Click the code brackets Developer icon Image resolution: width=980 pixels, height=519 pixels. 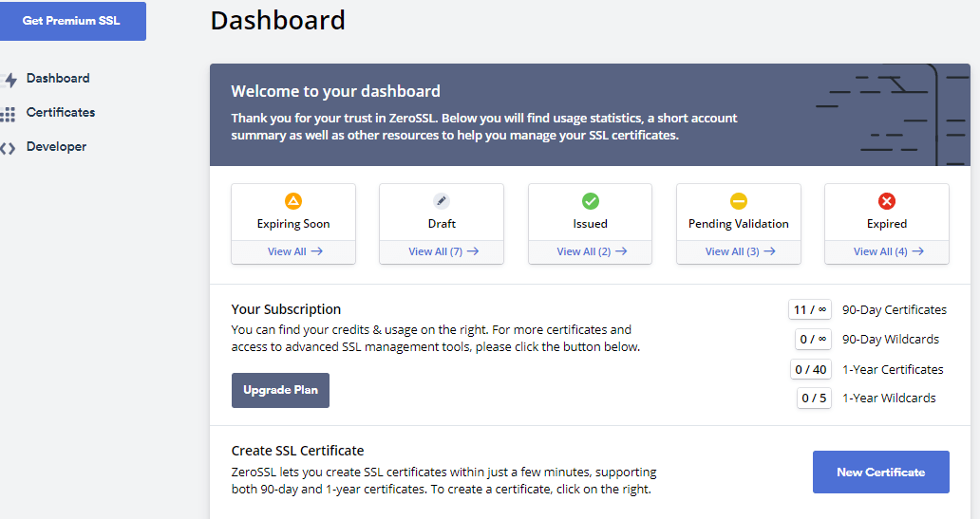pos(9,148)
